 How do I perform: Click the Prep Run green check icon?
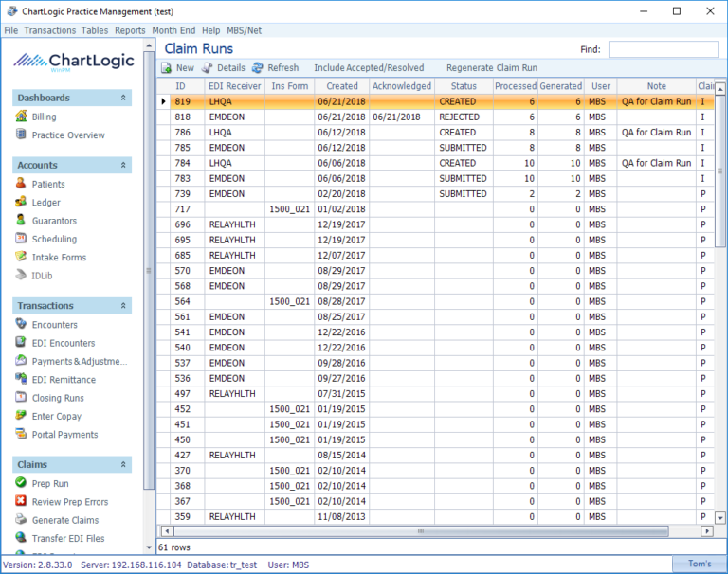coord(21,482)
